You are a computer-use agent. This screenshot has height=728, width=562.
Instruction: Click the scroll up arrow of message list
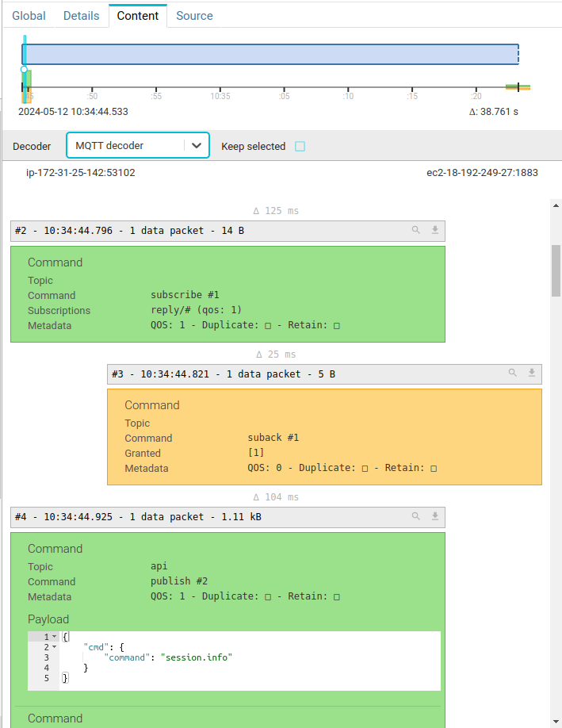(556, 205)
